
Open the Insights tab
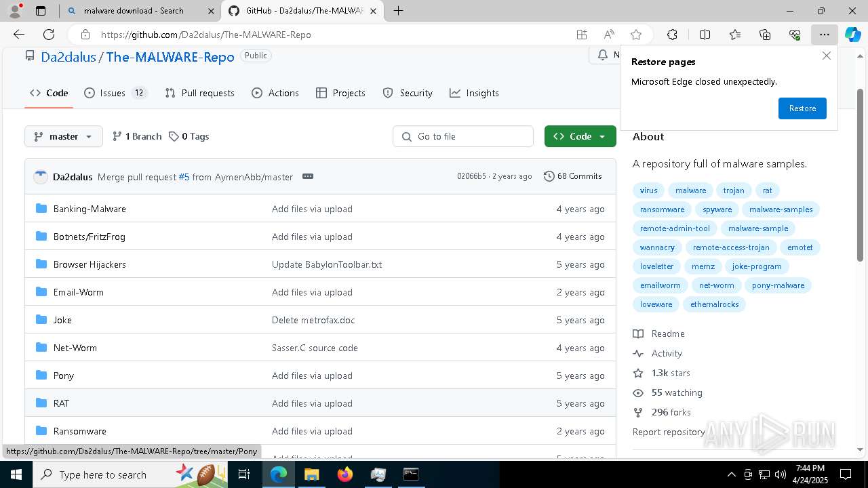point(474,93)
